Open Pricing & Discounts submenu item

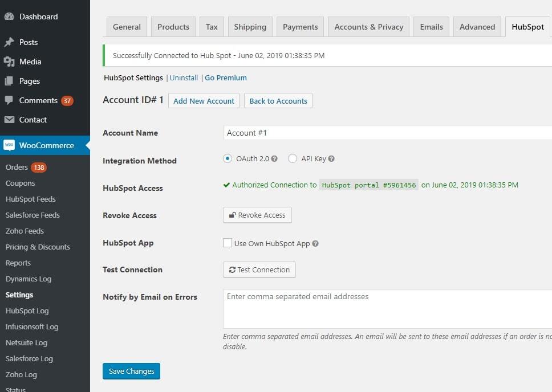pos(38,247)
